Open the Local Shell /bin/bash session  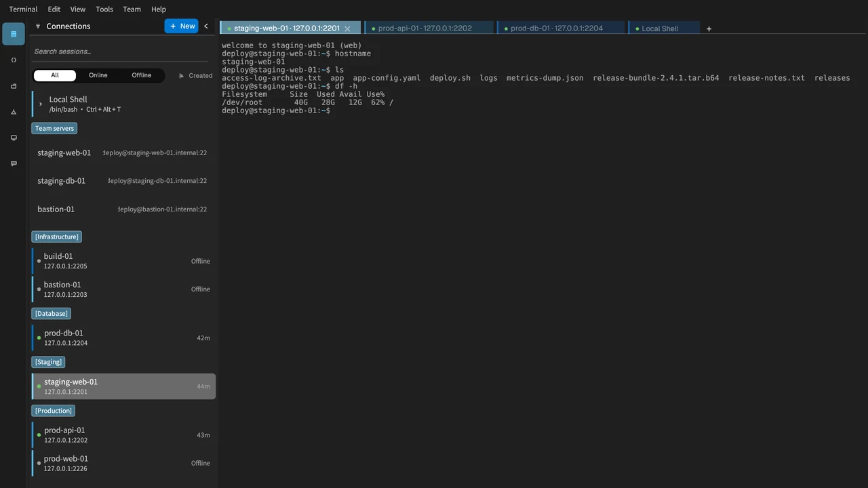coord(123,104)
